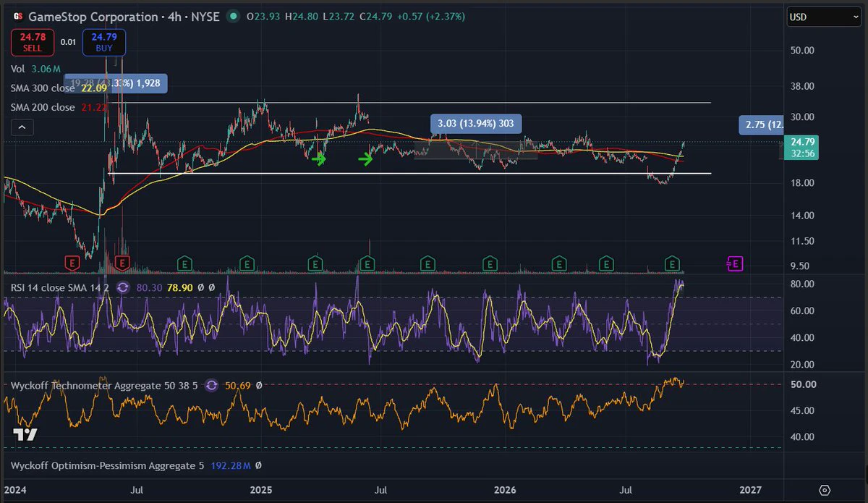This screenshot has width=868, height=503.
Task: Click 11.50 on the price axis
Action: 803,241
